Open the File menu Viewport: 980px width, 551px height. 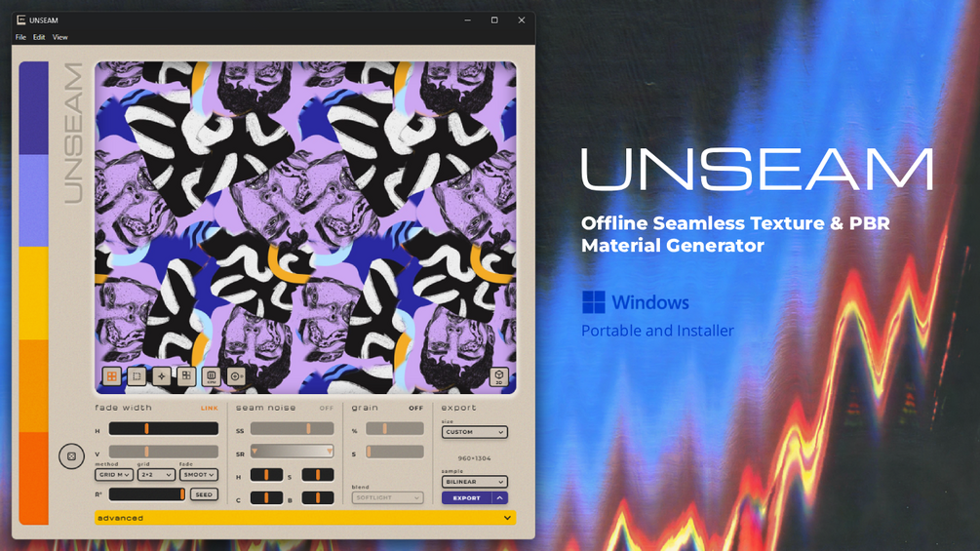pyautogui.click(x=20, y=37)
